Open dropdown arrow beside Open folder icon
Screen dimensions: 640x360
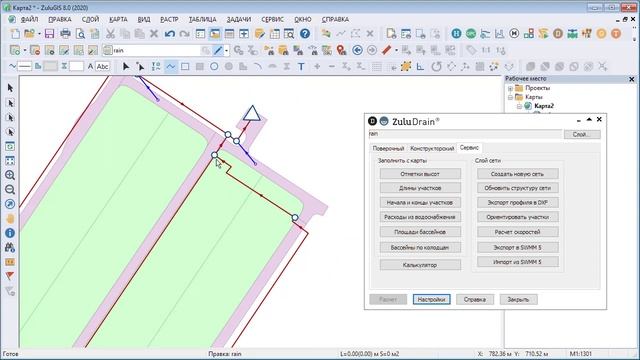click(39, 34)
